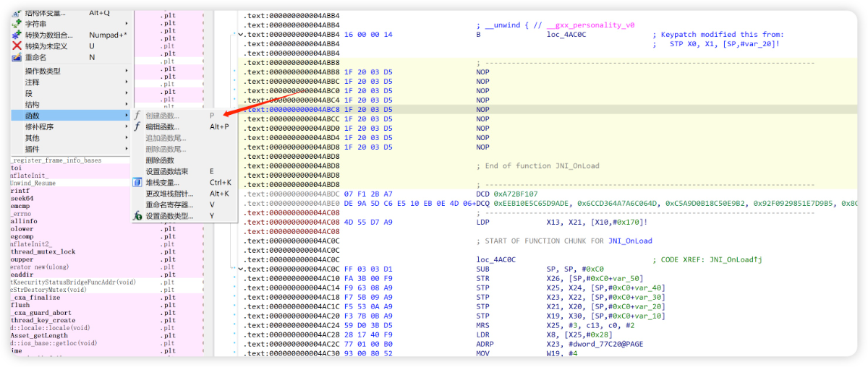Click the red X 转换为未定义 icon
This screenshot has height=367, width=868.
17,46
